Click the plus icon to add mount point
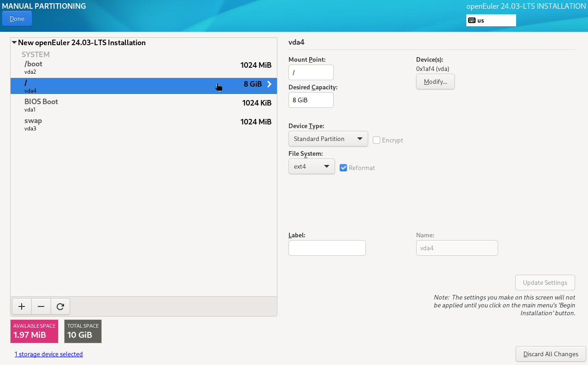588x365 pixels. pyautogui.click(x=21, y=306)
